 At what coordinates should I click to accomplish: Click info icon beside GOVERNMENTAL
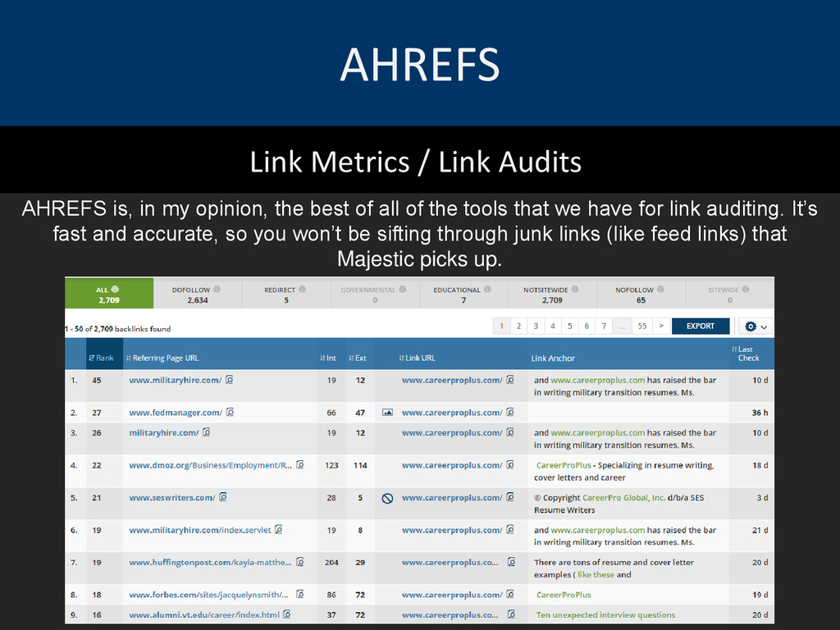tap(402, 290)
